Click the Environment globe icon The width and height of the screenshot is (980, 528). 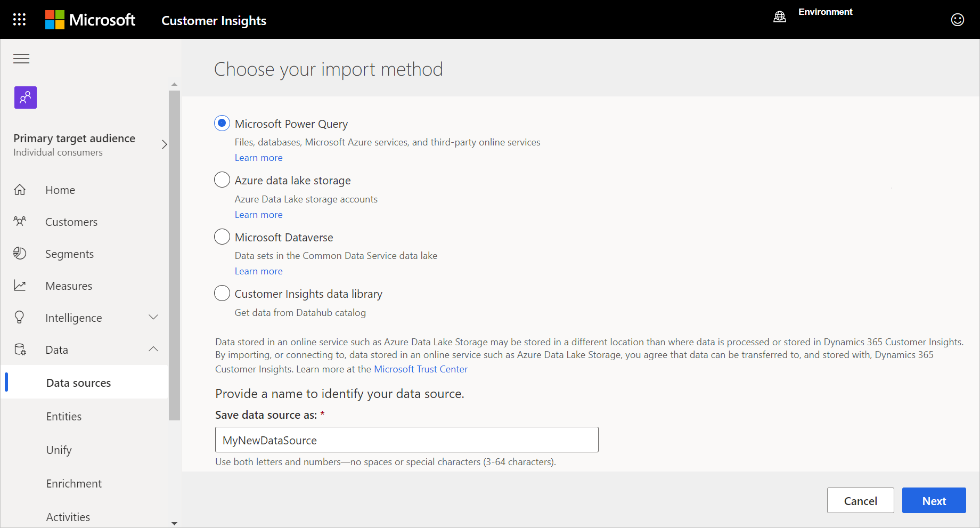pyautogui.click(x=779, y=17)
